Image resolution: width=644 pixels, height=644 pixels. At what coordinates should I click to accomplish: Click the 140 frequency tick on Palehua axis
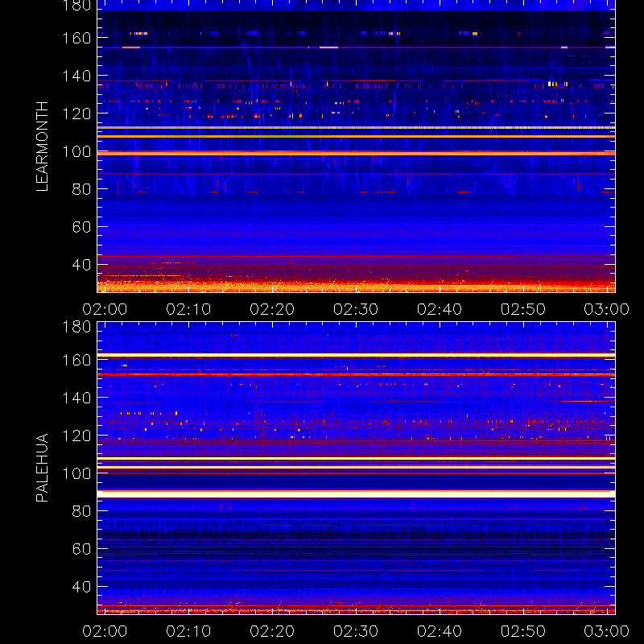click(76, 398)
